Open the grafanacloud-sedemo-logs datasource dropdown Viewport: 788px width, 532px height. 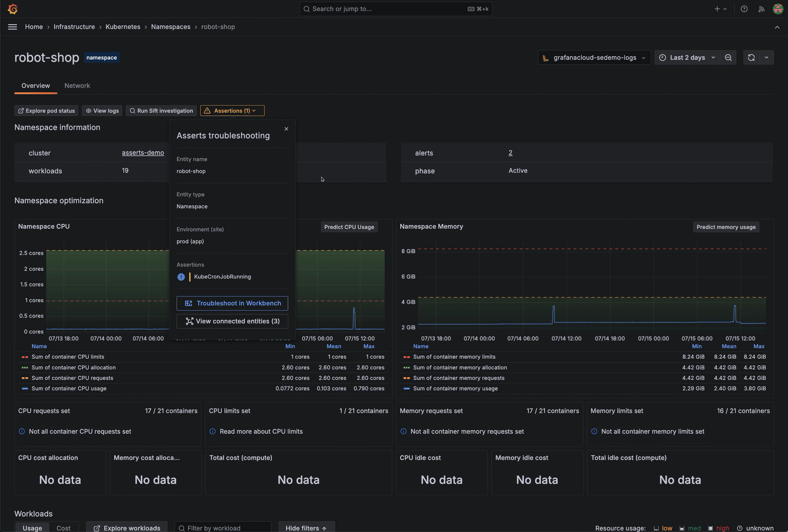(x=594, y=58)
